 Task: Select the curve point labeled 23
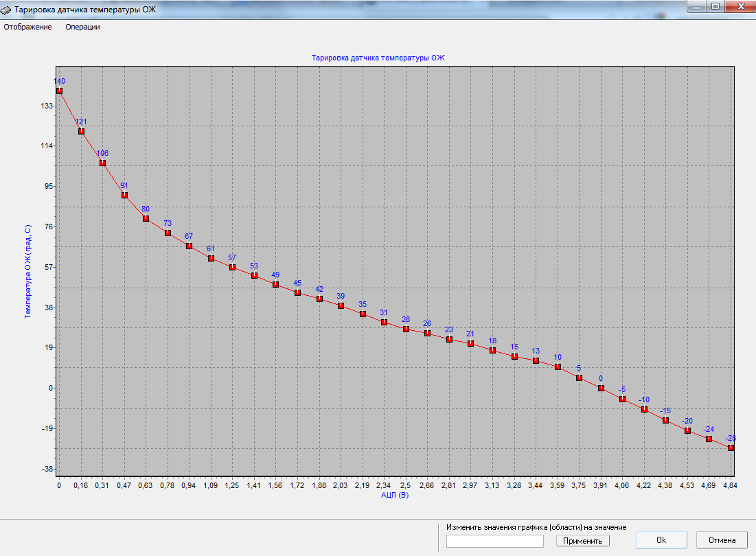click(449, 339)
